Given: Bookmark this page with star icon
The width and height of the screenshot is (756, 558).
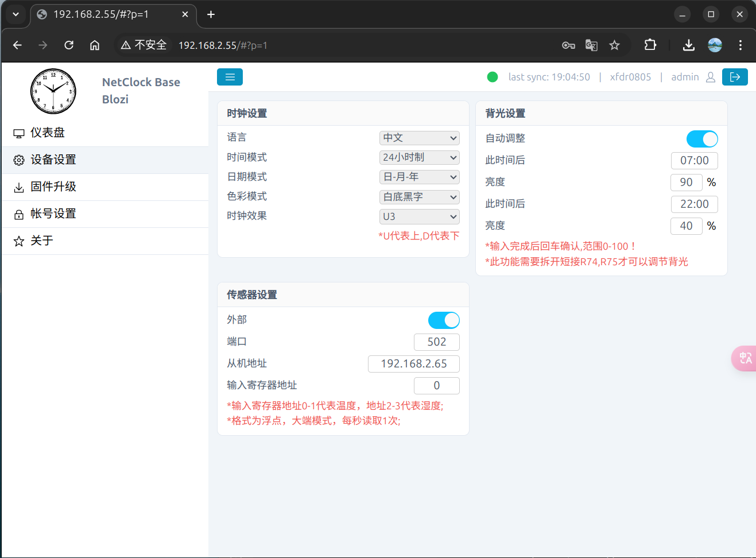Looking at the screenshot, I should coord(614,45).
